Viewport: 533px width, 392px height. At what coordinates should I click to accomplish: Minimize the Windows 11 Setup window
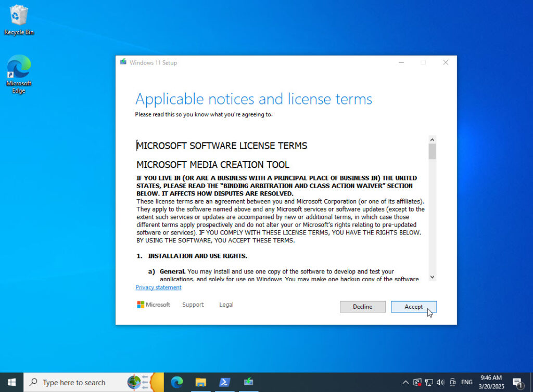(401, 62)
